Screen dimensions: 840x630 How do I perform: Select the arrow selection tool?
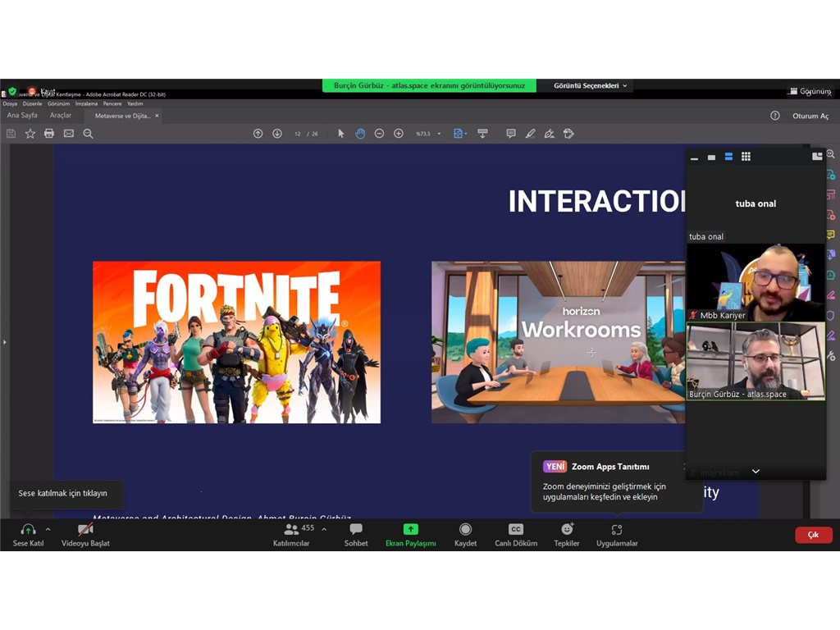pyautogui.click(x=340, y=134)
